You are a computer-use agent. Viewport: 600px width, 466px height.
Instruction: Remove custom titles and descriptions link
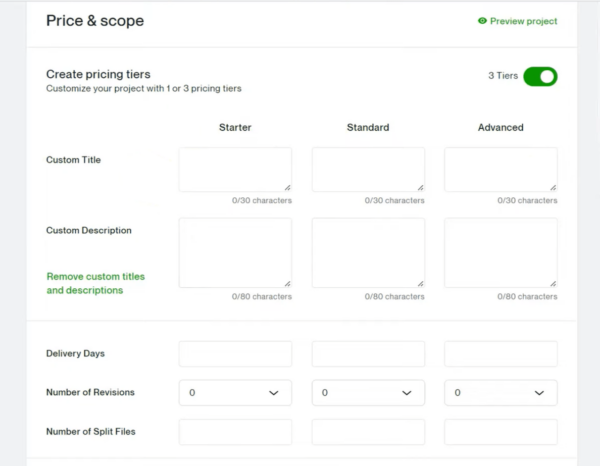[x=95, y=283]
